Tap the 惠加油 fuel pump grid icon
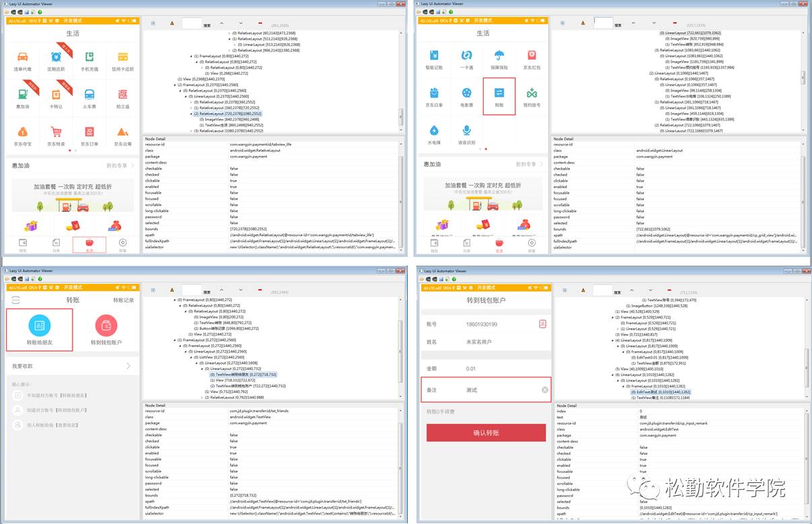The width and height of the screenshot is (812, 524). tap(23, 94)
